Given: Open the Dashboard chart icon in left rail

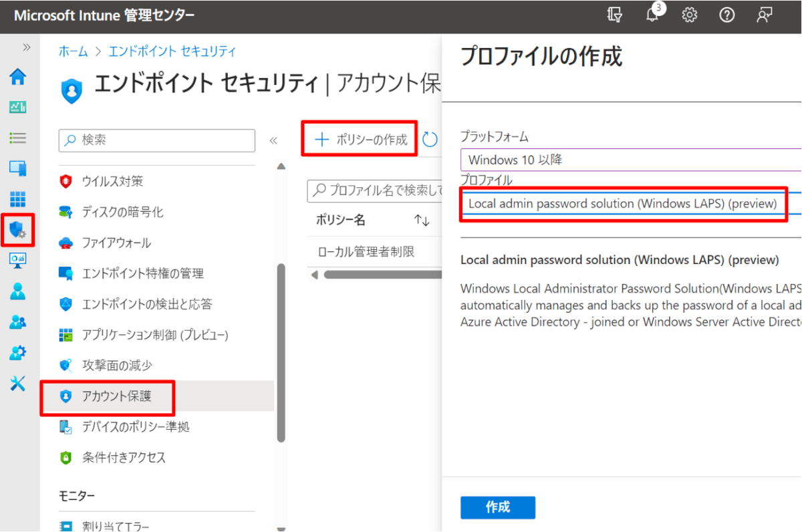Looking at the screenshot, I should coord(18,107).
